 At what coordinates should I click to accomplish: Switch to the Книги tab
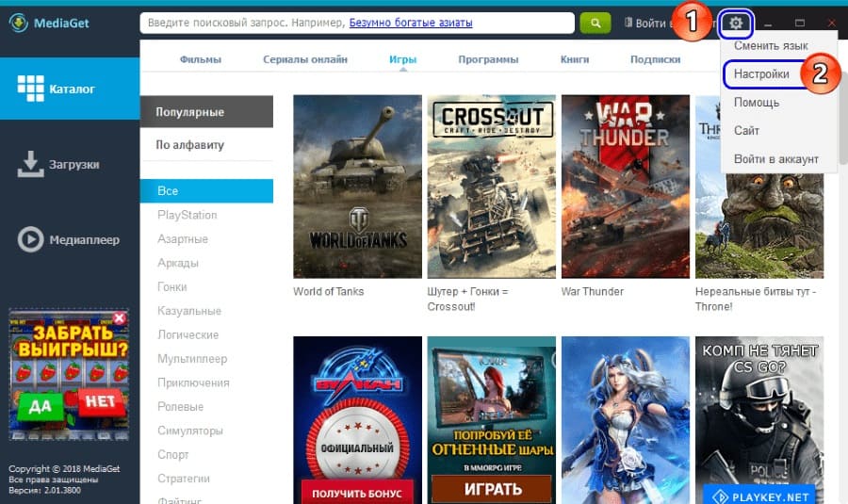pyautogui.click(x=575, y=59)
